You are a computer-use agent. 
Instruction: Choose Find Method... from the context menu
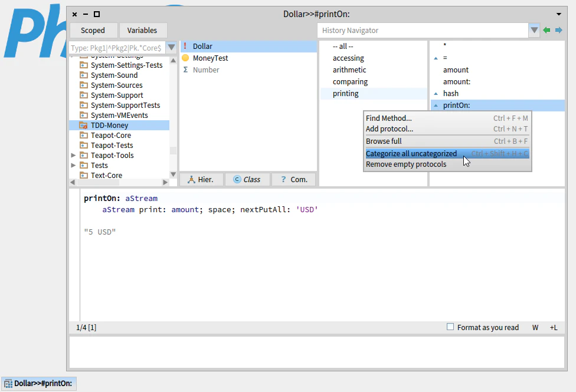click(447, 118)
